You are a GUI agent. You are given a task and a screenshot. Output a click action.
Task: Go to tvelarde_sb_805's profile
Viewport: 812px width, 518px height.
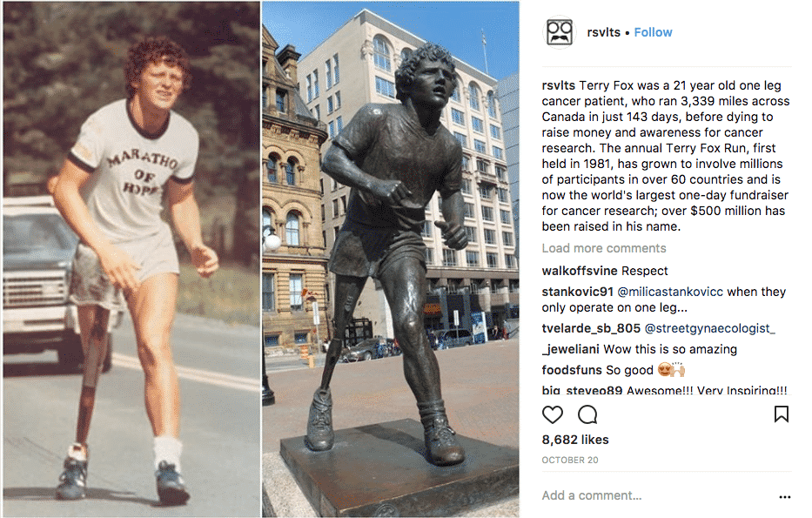(x=591, y=328)
